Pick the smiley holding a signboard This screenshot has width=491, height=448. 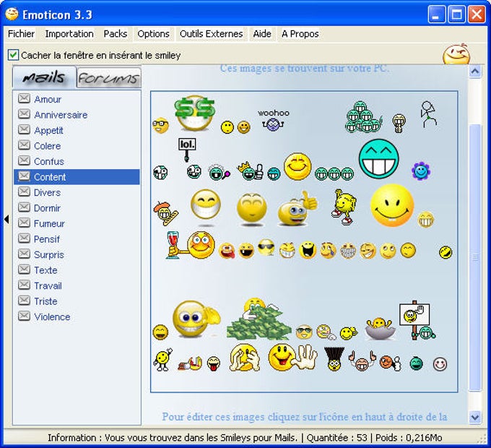(x=417, y=320)
